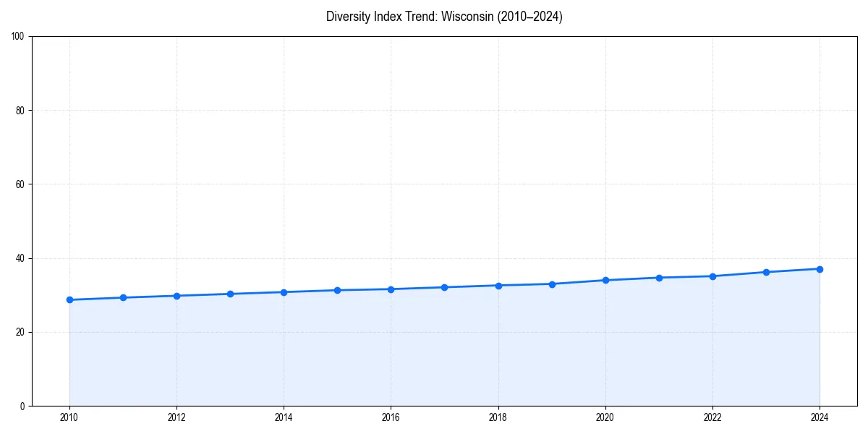Viewport: 868px width, 434px height.
Task: Click the 2023 data point on the line
Action: (766, 272)
